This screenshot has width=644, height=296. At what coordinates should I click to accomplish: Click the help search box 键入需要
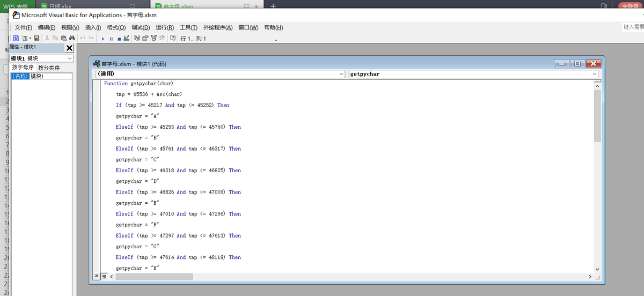633,27
